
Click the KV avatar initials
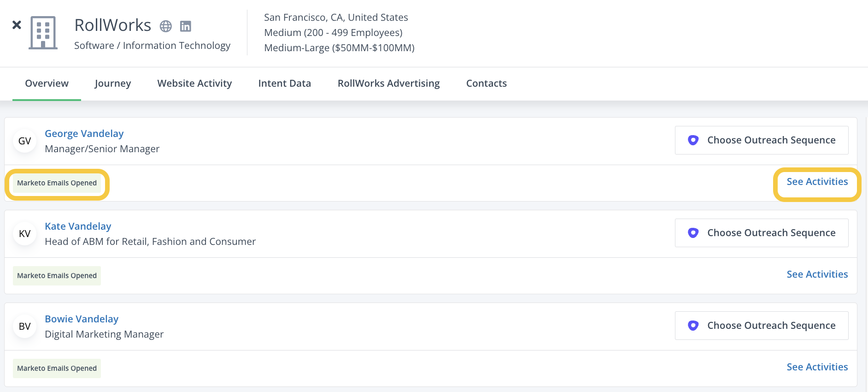tap(25, 234)
